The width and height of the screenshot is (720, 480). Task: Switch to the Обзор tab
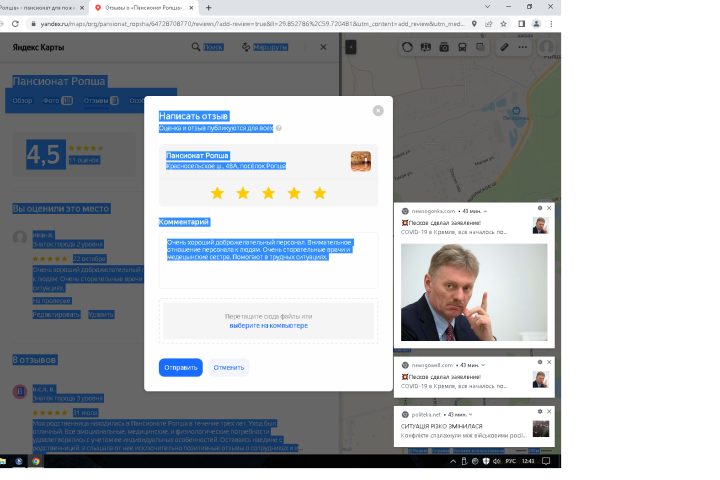point(22,101)
